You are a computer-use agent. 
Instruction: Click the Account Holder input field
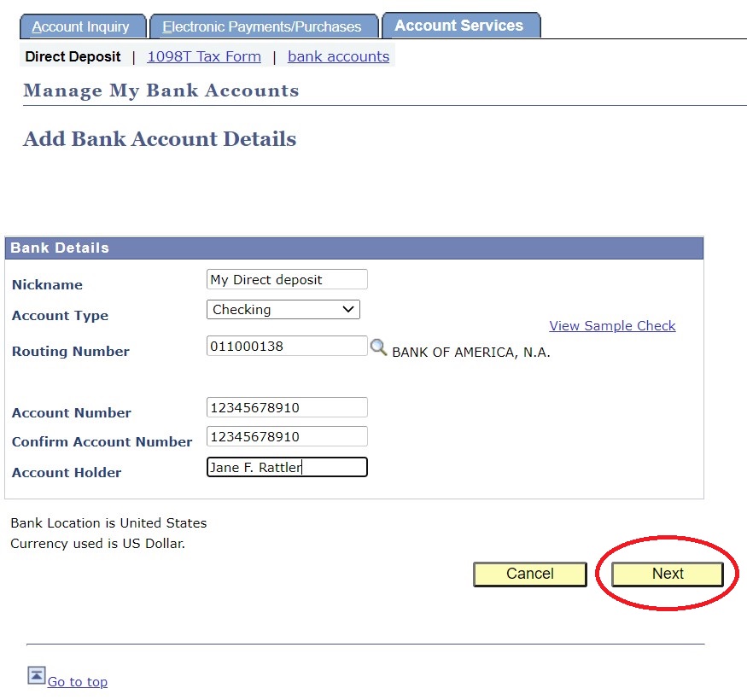(x=287, y=467)
